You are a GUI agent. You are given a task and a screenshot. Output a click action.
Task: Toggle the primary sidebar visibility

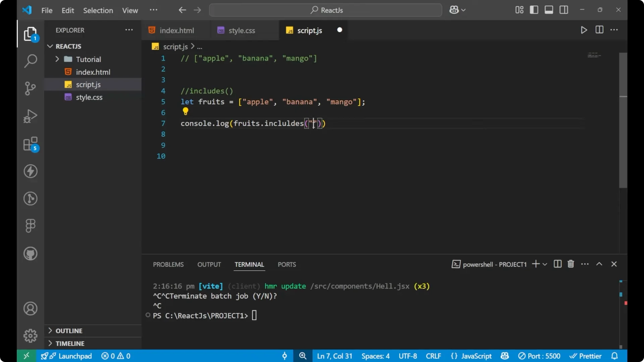tap(534, 10)
